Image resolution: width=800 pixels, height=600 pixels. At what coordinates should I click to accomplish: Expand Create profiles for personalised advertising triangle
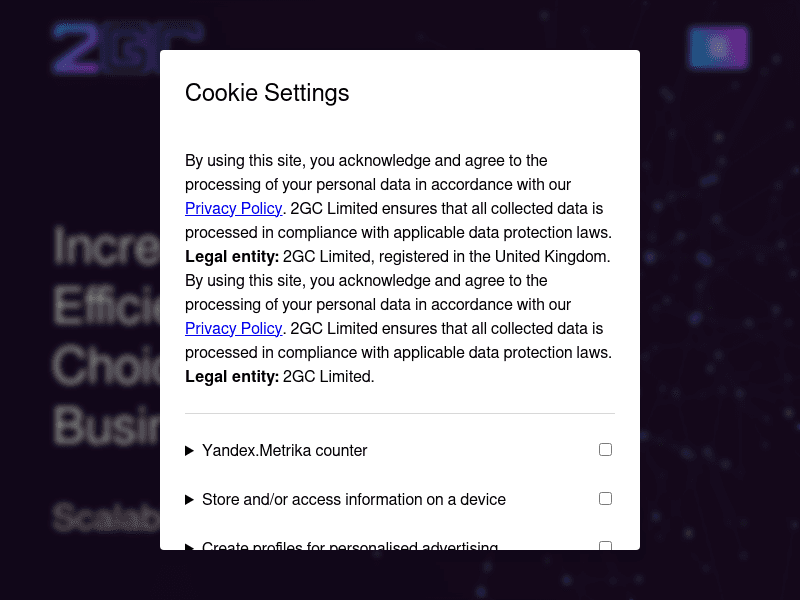point(190,546)
